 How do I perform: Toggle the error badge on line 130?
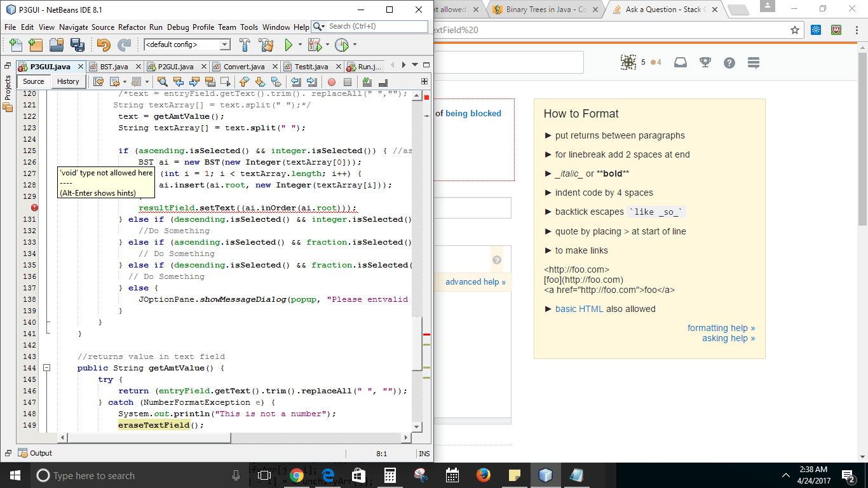pyautogui.click(x=35, y=207)
